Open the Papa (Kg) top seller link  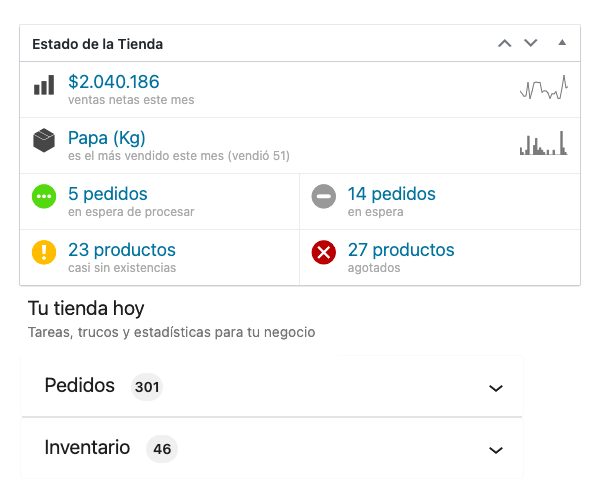click(x=107, y=138)
